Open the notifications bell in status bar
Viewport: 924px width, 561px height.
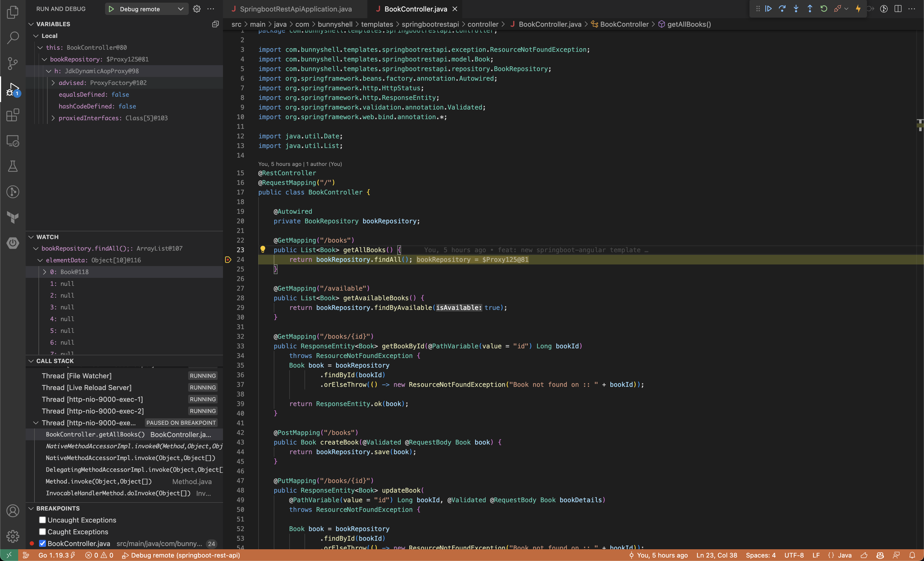[912, 555]
